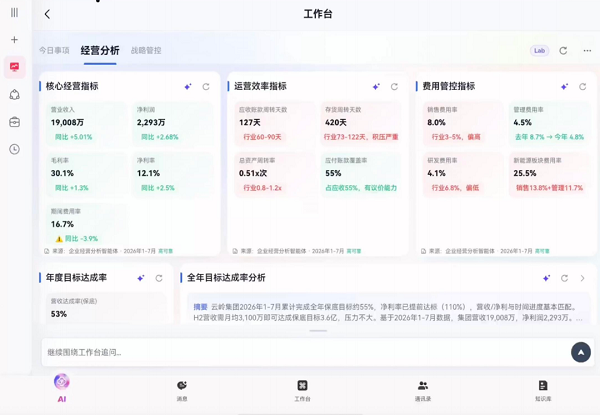Click source link under 核心经营指标 card
This screenshot has height=415, width=600.
[108, 251]
